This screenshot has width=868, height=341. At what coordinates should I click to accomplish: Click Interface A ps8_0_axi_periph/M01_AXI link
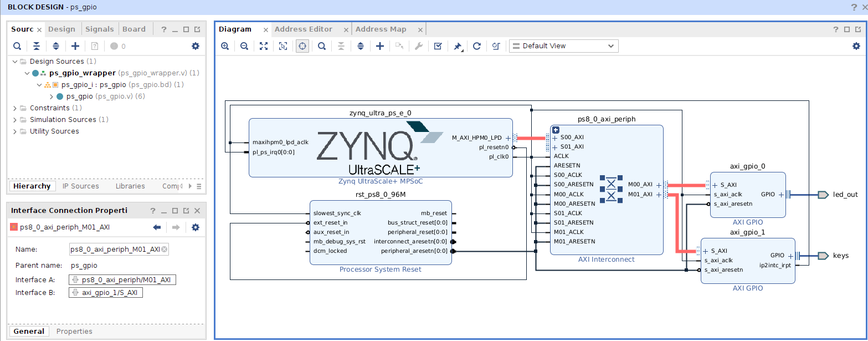point(122,280)
